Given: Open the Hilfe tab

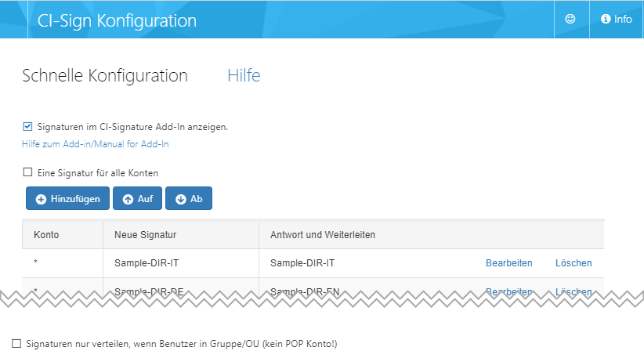Looking at the screenshot, I should (x=244, y=76).
